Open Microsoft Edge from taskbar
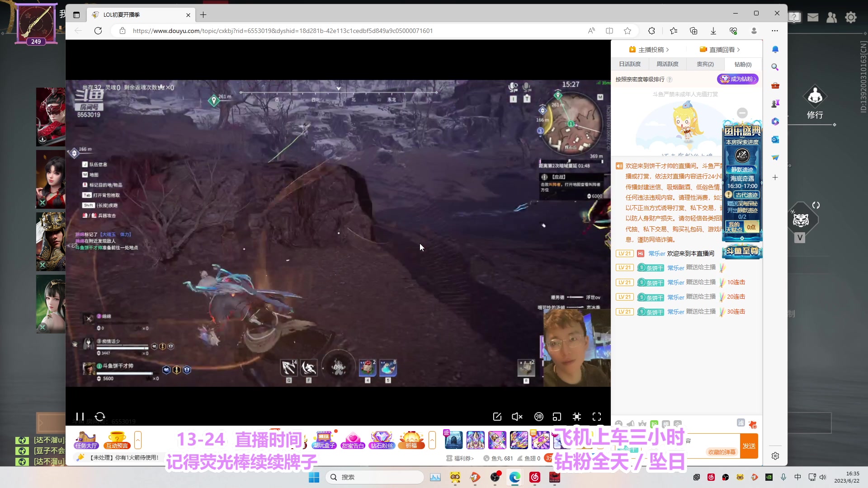Screen dimensions: 868x488 pos(514,477)
